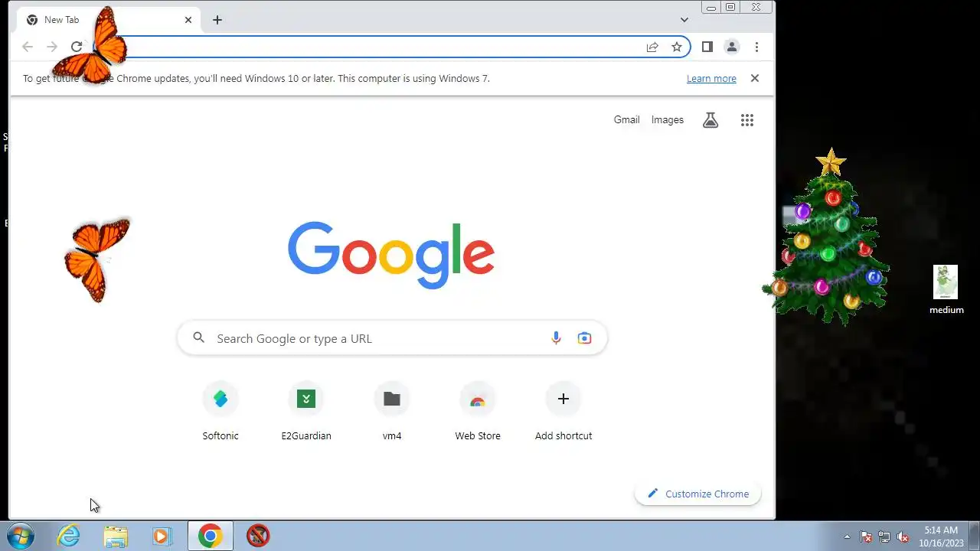Open the Windows Start menu
The height and width of the screenshot is (551, 980).
tap(20, 536)
